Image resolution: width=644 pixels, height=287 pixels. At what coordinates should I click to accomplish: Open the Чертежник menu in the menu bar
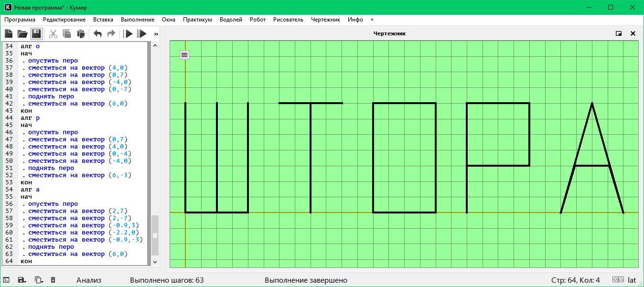click(325, 20)
